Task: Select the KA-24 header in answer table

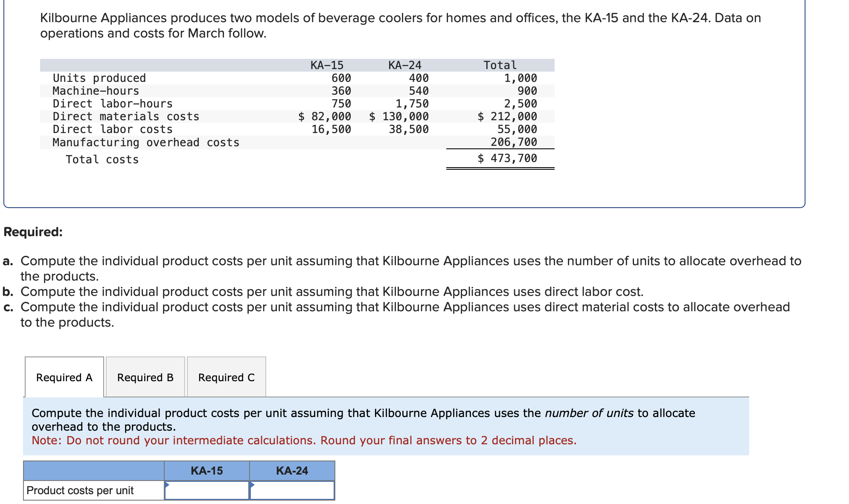Action: [292, 471]
